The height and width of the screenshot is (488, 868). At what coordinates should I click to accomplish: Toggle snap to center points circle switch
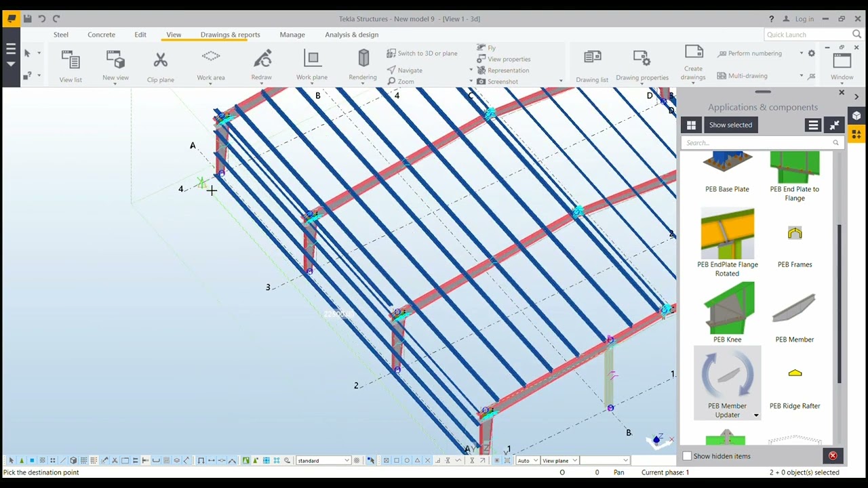[407, 461]
